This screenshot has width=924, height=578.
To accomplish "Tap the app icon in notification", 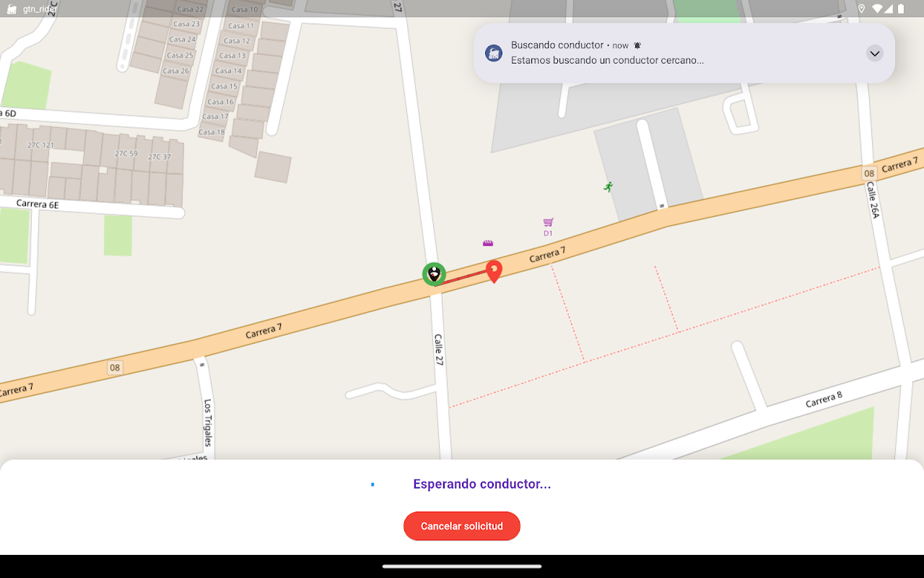I will 494,53.
